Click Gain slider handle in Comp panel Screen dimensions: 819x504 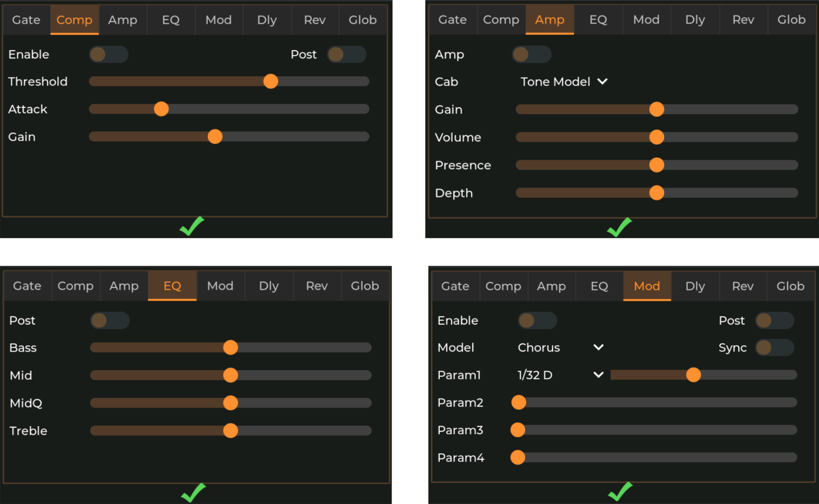pyautogui.click(x=215, y=137)
